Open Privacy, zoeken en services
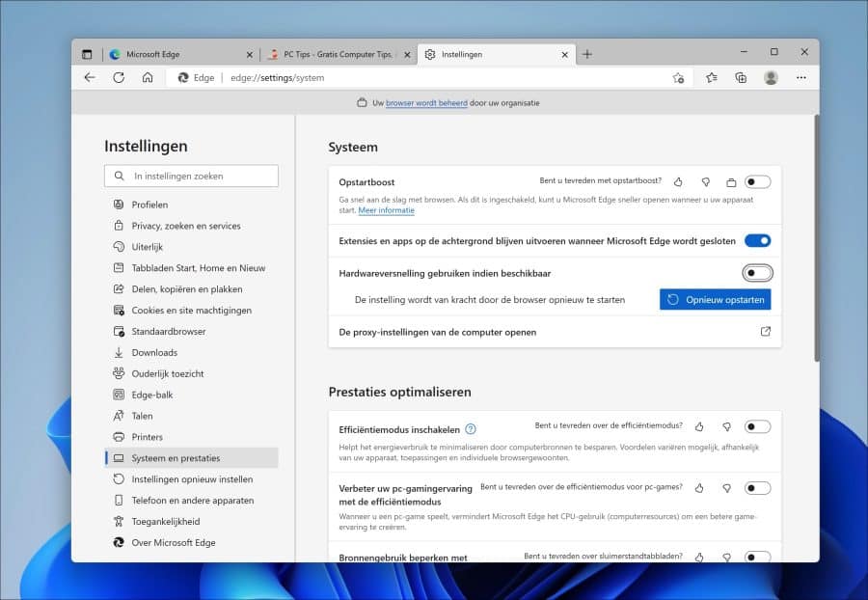The height and width of the screenshot is (600, 868). coord(192,226)
